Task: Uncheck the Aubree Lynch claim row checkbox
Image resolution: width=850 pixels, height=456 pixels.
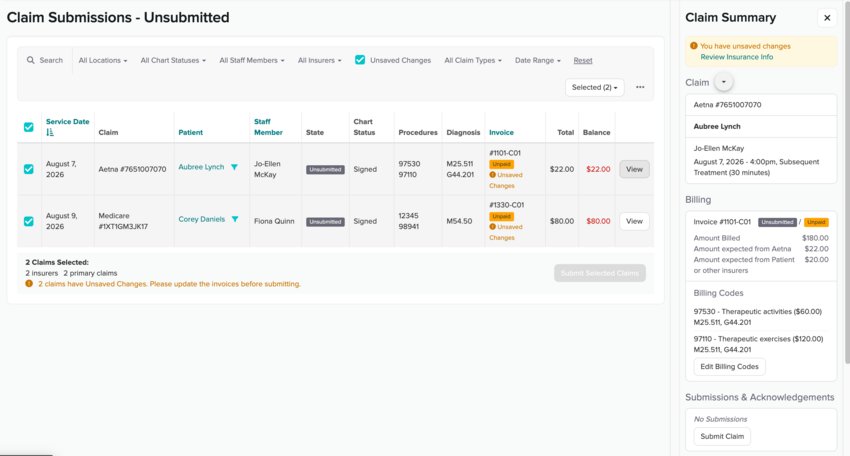Action: [x=29, y=169]
